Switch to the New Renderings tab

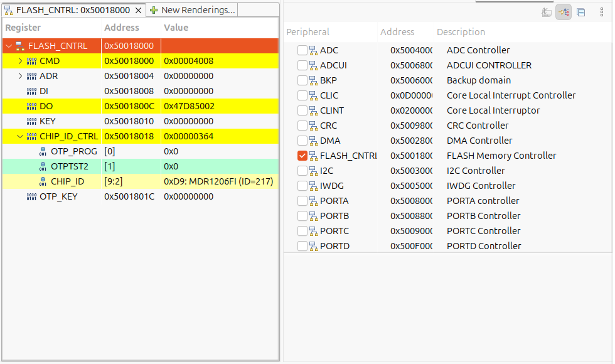[x=193, y=10]
